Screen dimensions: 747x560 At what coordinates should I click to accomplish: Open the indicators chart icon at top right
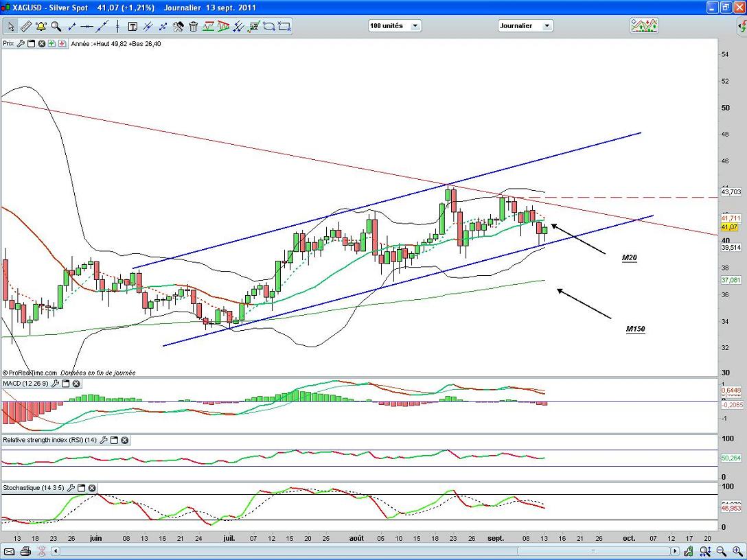644,26
